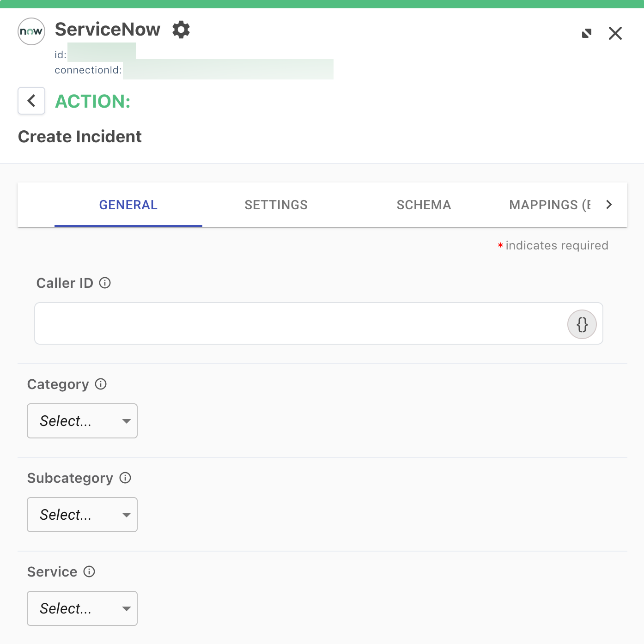Click the info icon beside Service
Viewport: 644px width, 644px height.
click(x=89, y=572)
